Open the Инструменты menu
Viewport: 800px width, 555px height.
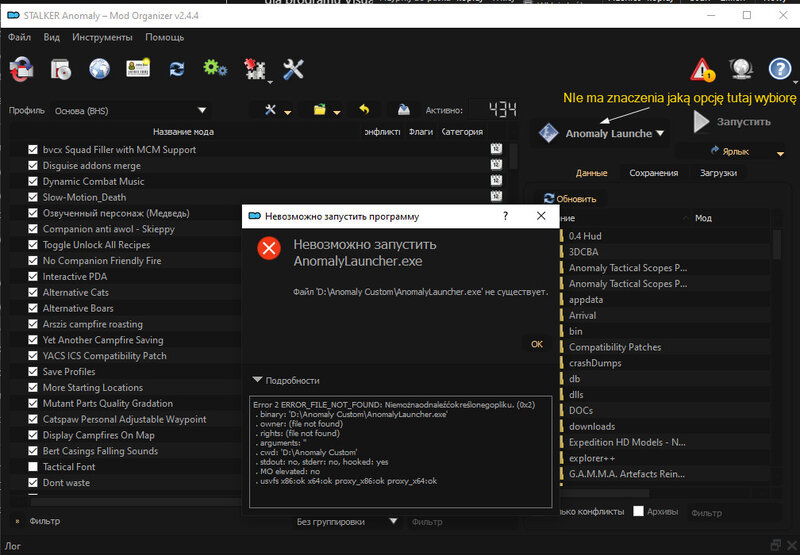[102, 37]
